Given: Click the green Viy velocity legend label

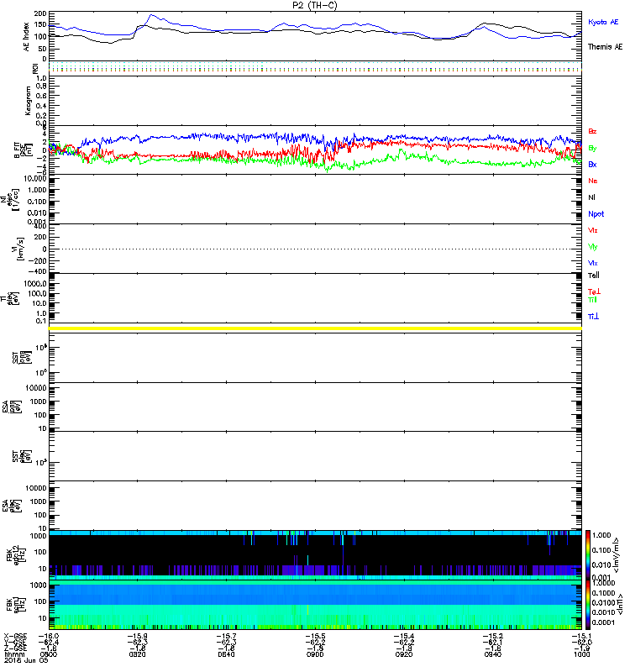Looking at the screenshot, I should [x=593, y=246].
